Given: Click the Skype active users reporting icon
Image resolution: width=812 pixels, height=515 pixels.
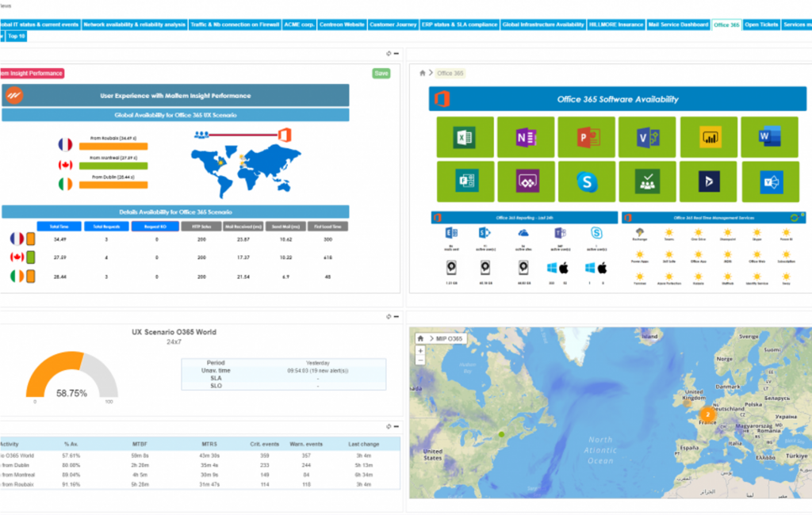Looking at the screenshot, I should 596,234.
